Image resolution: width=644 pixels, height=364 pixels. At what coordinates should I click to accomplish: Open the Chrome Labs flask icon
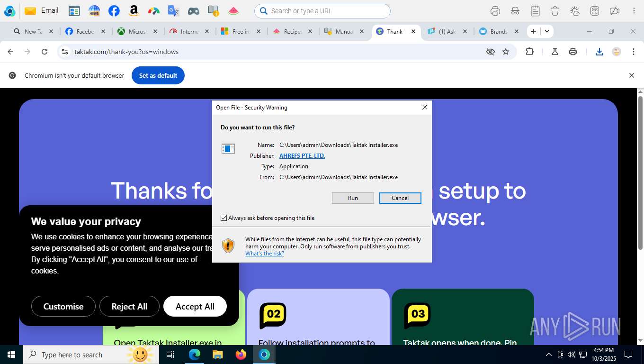tap(555, 52)
